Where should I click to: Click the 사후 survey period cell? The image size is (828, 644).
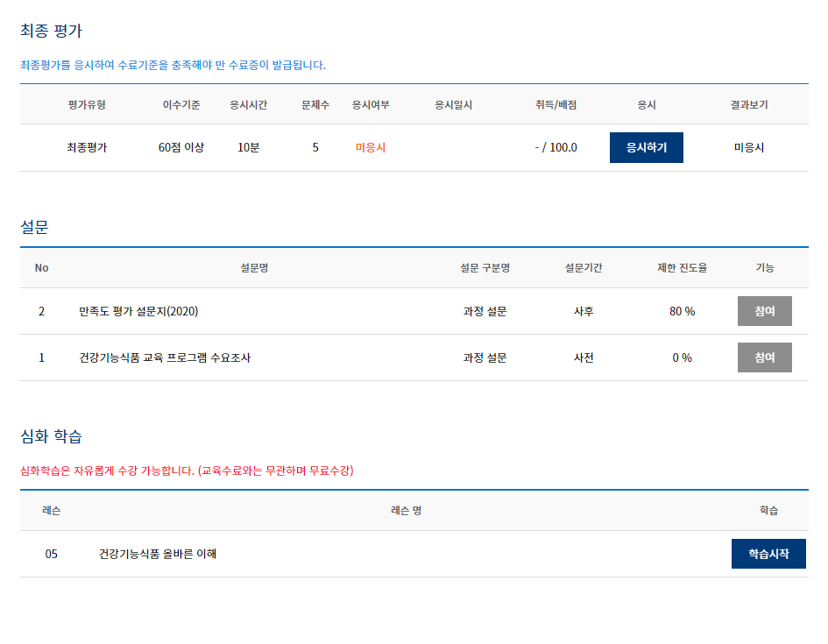point(584,311)
